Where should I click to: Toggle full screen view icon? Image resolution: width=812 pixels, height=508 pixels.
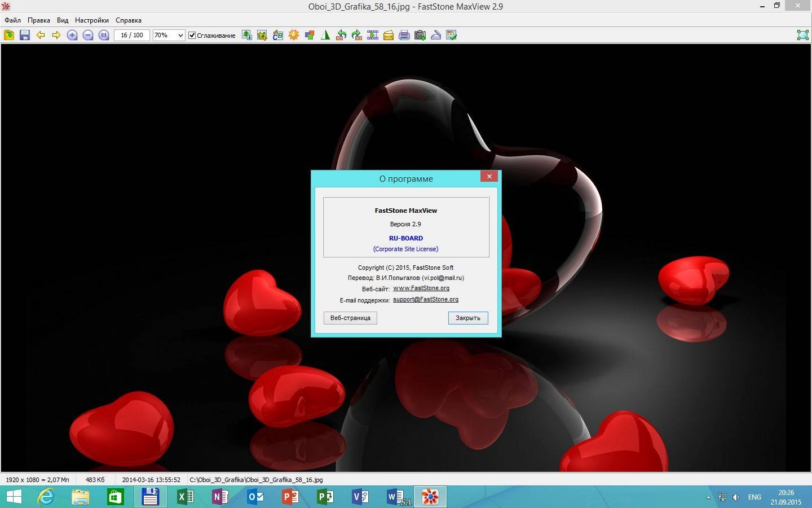(x=802, y=35)
